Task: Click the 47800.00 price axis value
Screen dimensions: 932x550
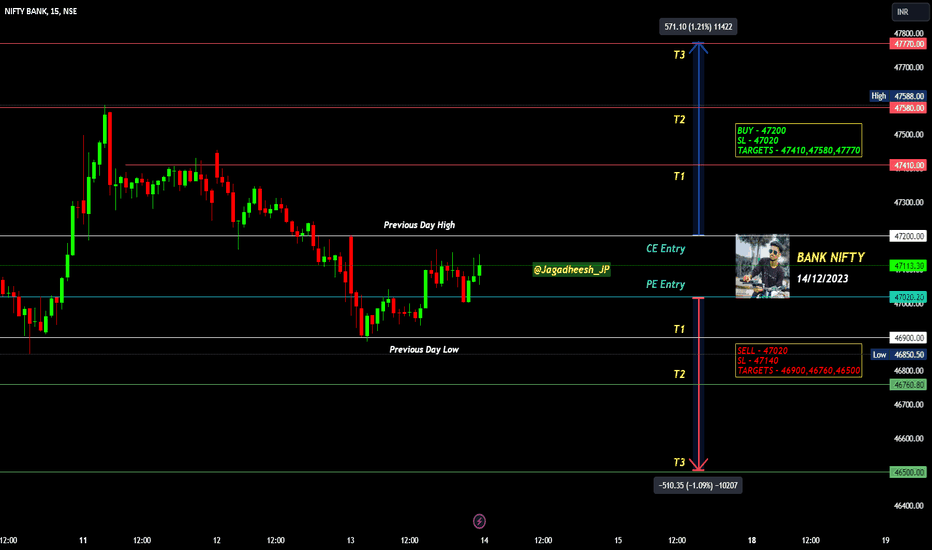Action: [x=909, y=33]
